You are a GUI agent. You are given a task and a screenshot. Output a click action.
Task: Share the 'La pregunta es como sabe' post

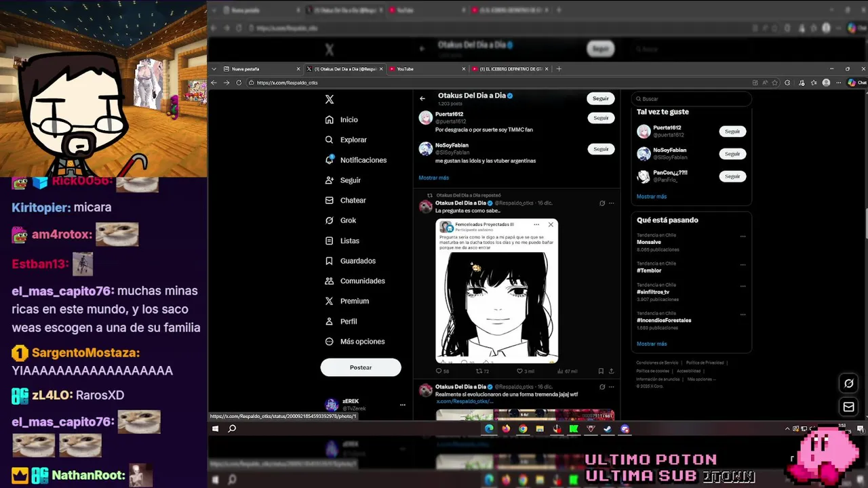[x=611, y=371]
